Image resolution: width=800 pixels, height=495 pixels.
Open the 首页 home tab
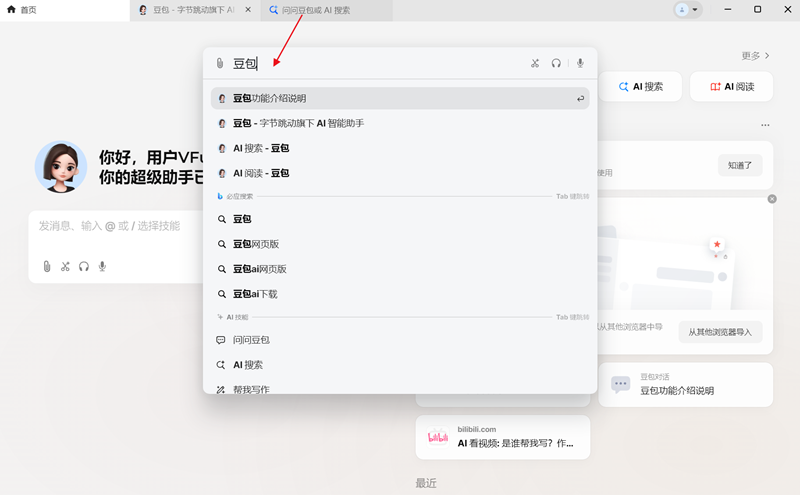[x=65, y=10]
